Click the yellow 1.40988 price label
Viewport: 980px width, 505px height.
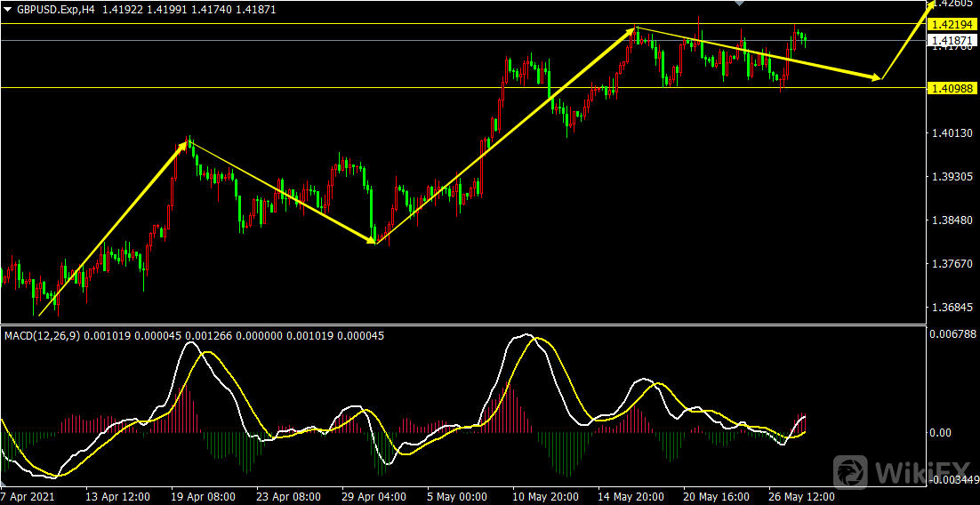[x=950, y=88]
